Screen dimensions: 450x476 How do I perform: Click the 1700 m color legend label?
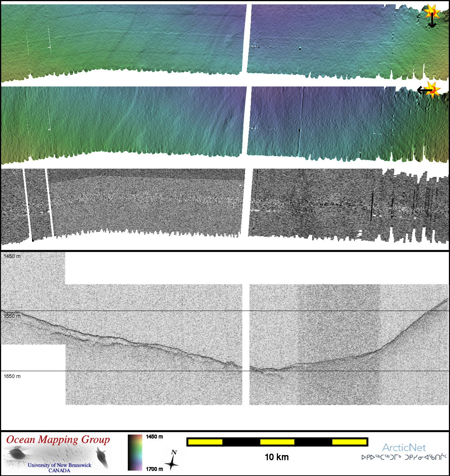click(x=154, y=469)
